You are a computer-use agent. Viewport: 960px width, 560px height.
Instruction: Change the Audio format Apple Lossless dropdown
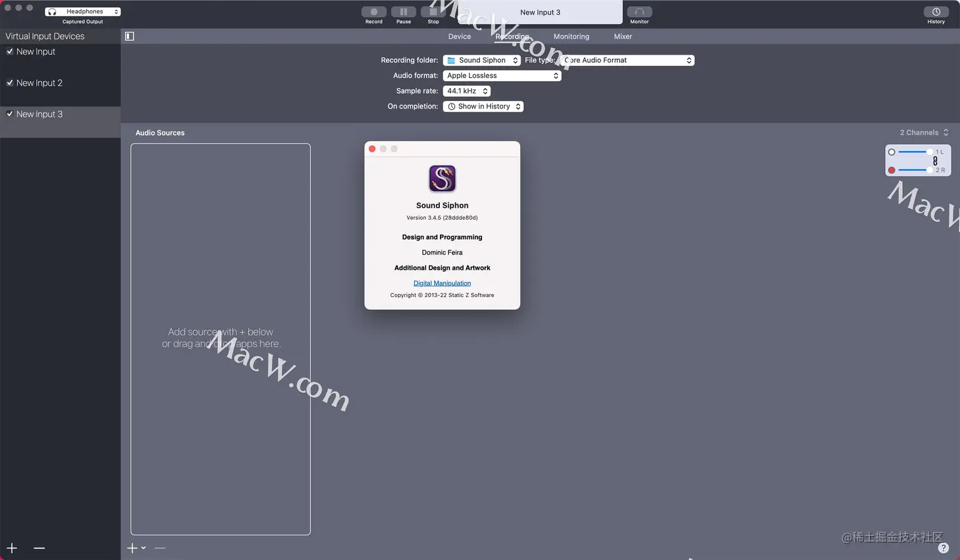coord(502,76)
